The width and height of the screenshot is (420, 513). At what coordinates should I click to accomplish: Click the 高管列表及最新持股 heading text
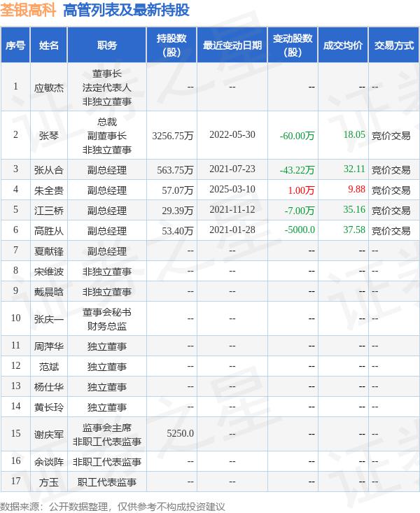pos(126,10)
